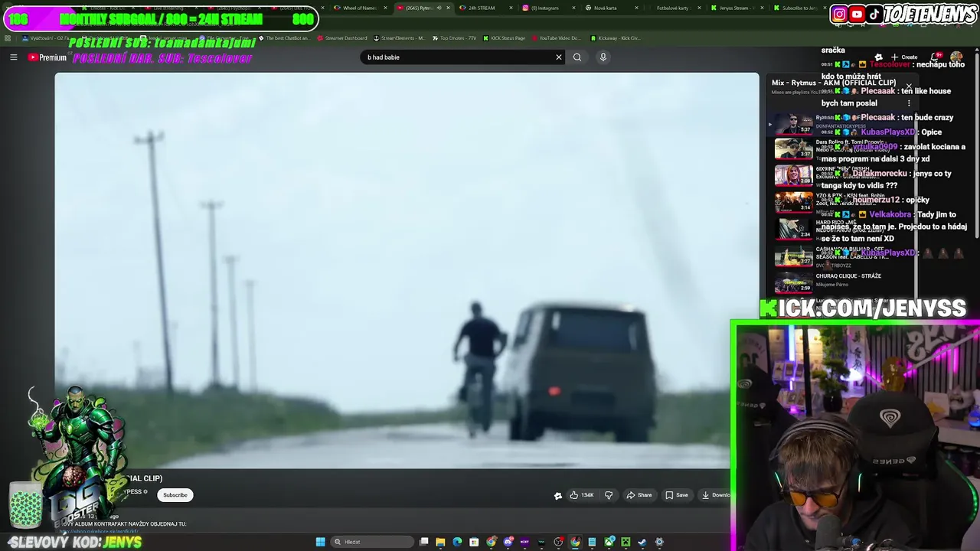Activate voice search microphone
Viewport: 980px width, 551px height.
tap(603, 57)
